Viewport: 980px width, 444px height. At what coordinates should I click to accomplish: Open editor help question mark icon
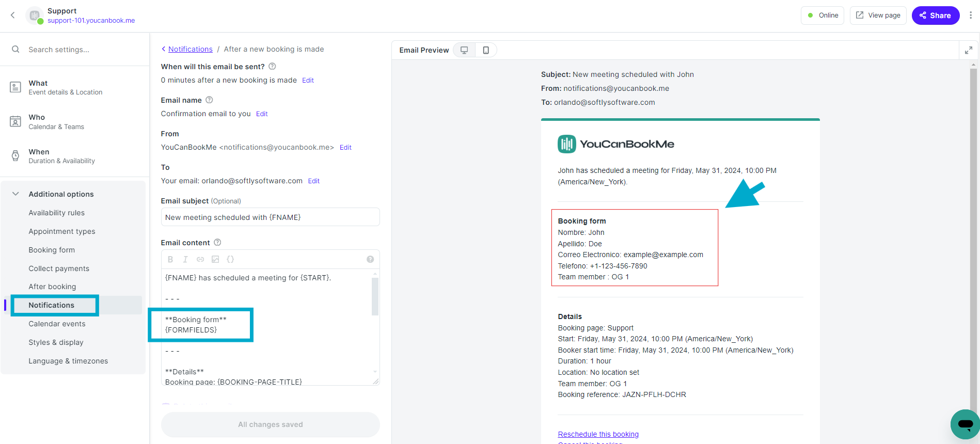370,259
